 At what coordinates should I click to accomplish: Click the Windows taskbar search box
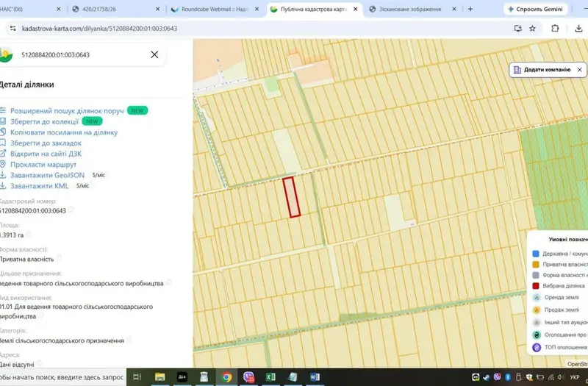tap(62, 377)
